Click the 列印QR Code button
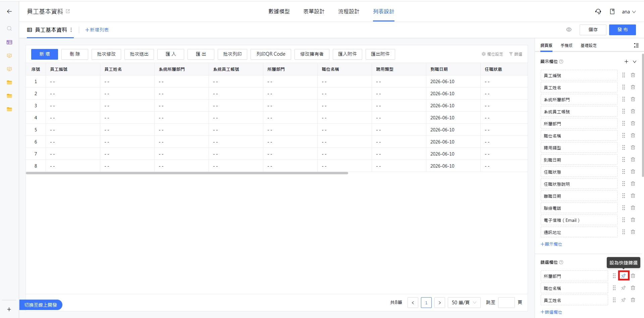Image resolution: width=644 pixels, height=318 pixels. point(271,54)
